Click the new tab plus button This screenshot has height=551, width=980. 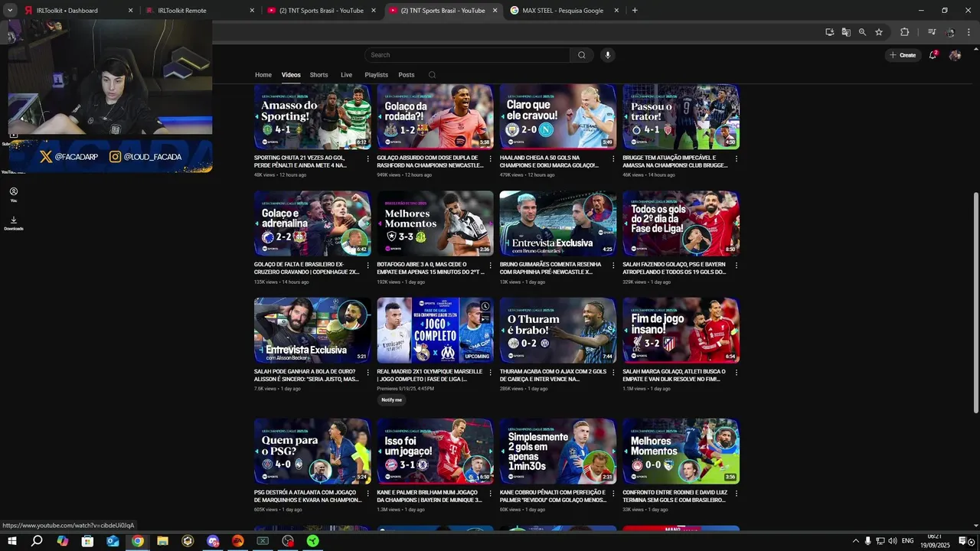635,11
